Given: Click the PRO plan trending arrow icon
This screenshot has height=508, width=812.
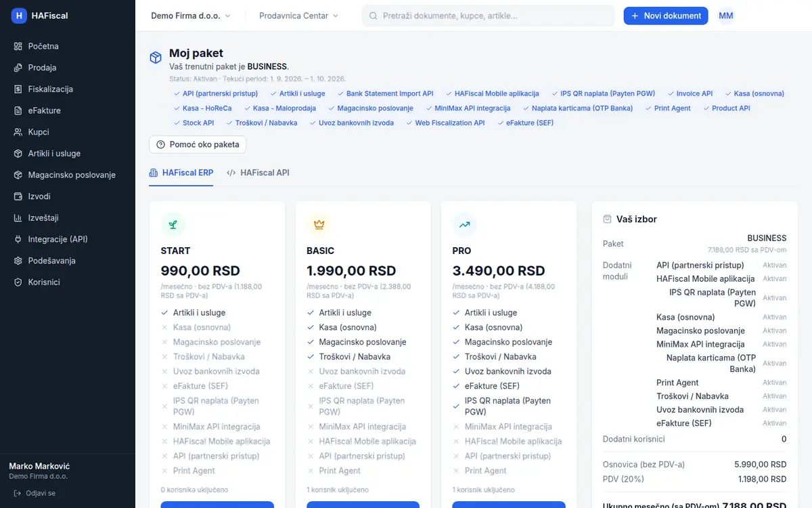Looking at the screenshot, I should point(465,225).
